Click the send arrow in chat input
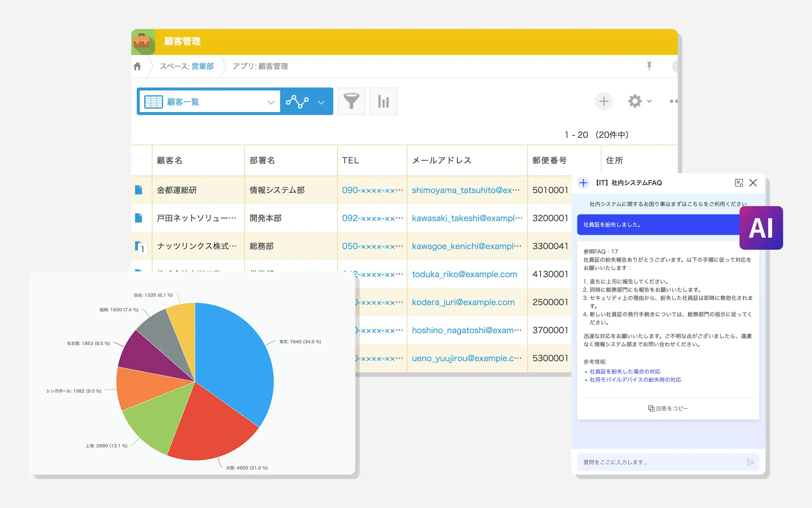 coord(750,462)
